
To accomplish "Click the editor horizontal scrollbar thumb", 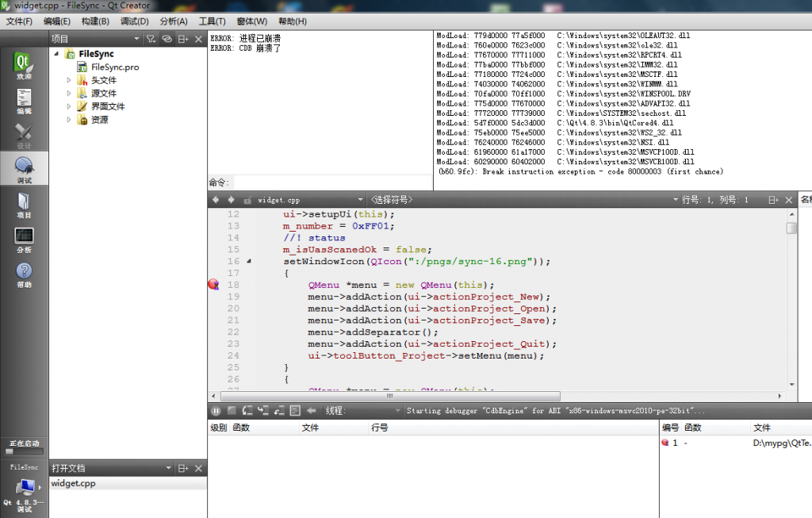I will [390, 397].
